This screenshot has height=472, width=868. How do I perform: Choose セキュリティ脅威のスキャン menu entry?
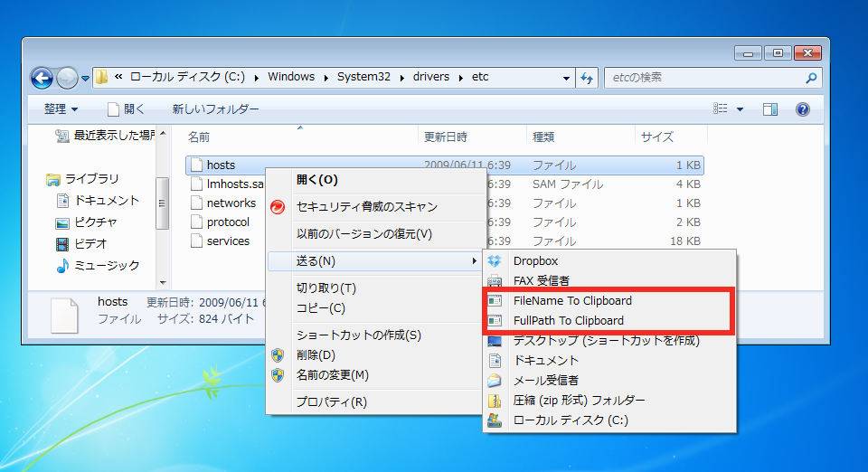(374, 207)
